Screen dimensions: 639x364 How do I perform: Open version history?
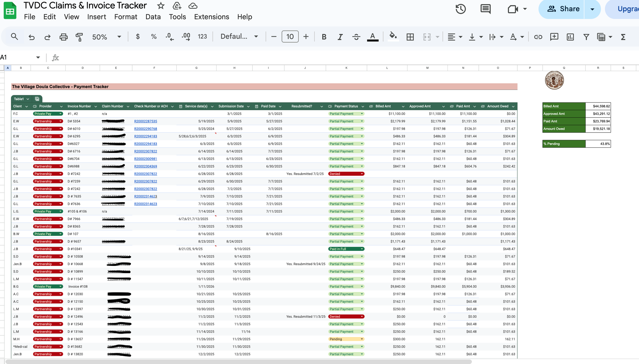point(461,9)
